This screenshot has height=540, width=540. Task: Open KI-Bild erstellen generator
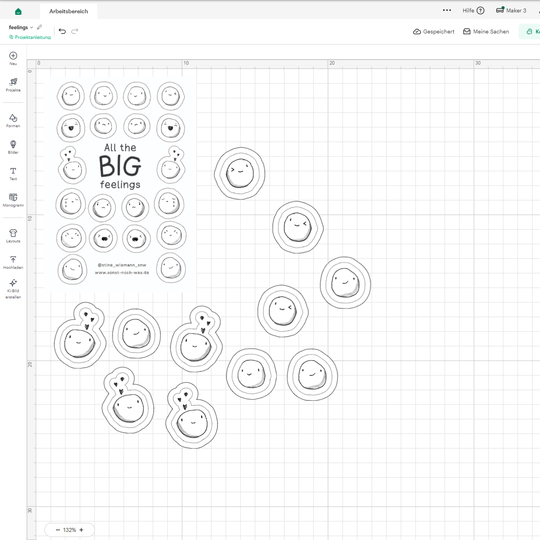pos(13,289)
